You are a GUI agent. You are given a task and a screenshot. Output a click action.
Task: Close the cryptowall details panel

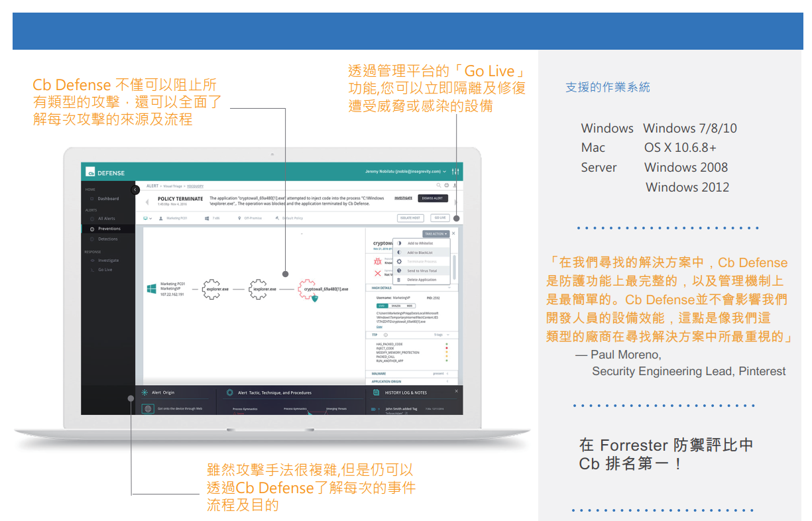tap(453, 233)
